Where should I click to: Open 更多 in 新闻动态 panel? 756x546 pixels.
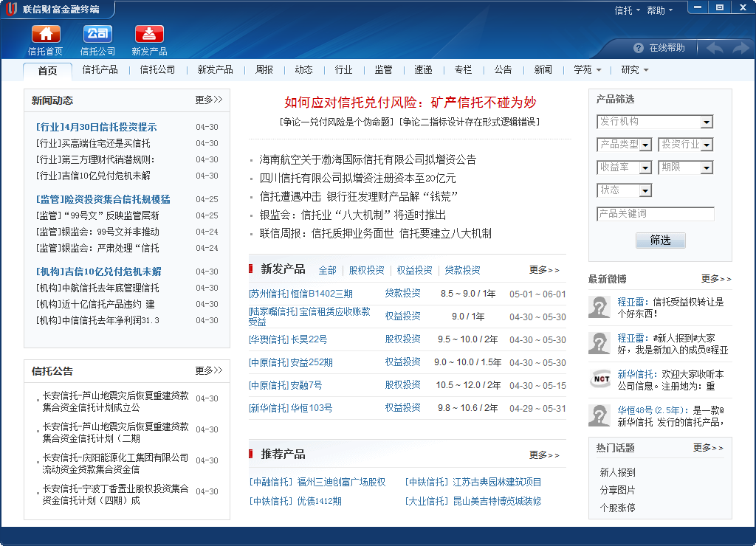click(209, 100)
